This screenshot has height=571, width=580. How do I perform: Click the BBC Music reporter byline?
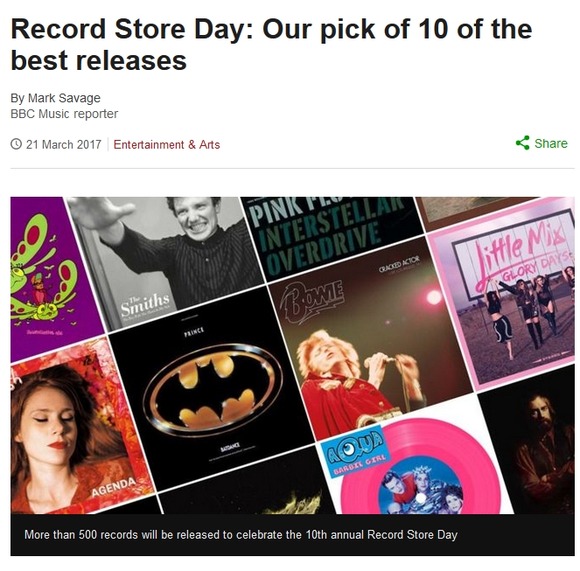pyautogui.click(x=64, y=114)
